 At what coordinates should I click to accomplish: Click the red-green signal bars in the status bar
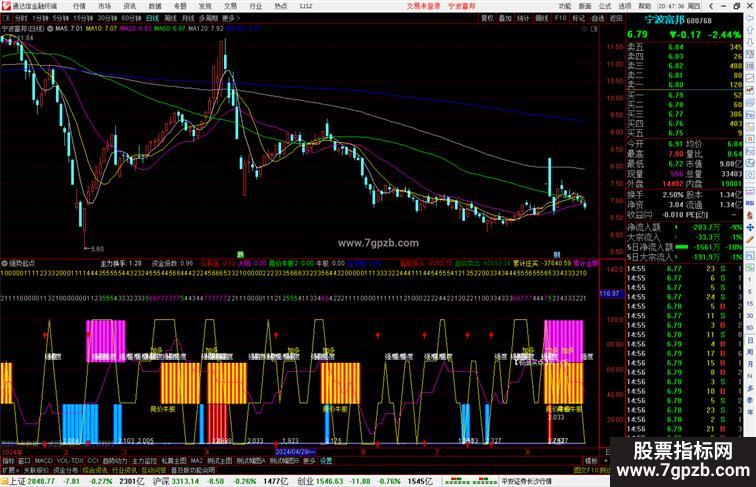point(471,481)
